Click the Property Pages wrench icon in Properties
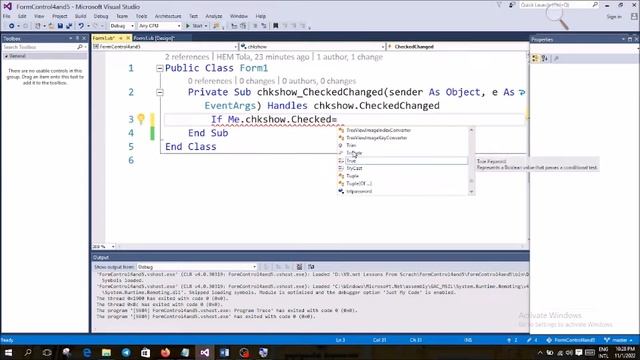The image size is (640, 360). [x=556, y=58]
